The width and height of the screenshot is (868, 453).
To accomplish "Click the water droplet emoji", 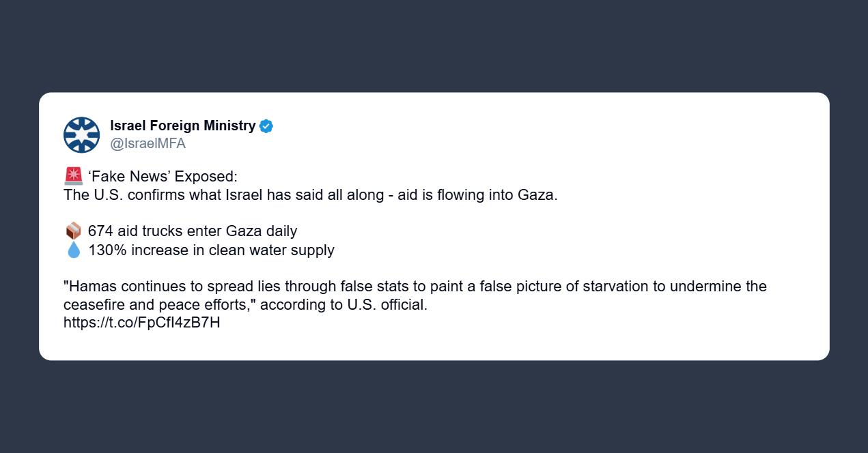I will pyautogui.click(x=73, y=250).
